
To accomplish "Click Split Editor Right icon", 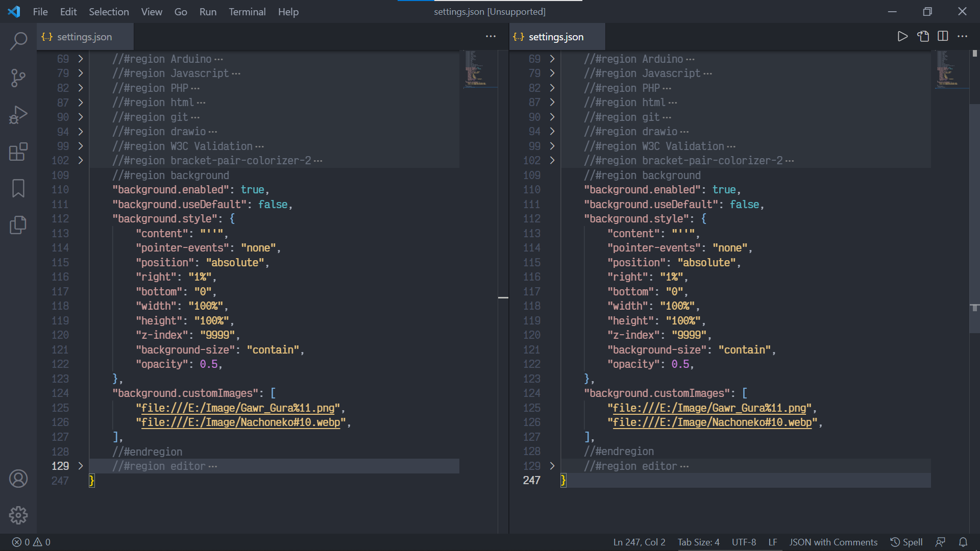I will (943, 36).
